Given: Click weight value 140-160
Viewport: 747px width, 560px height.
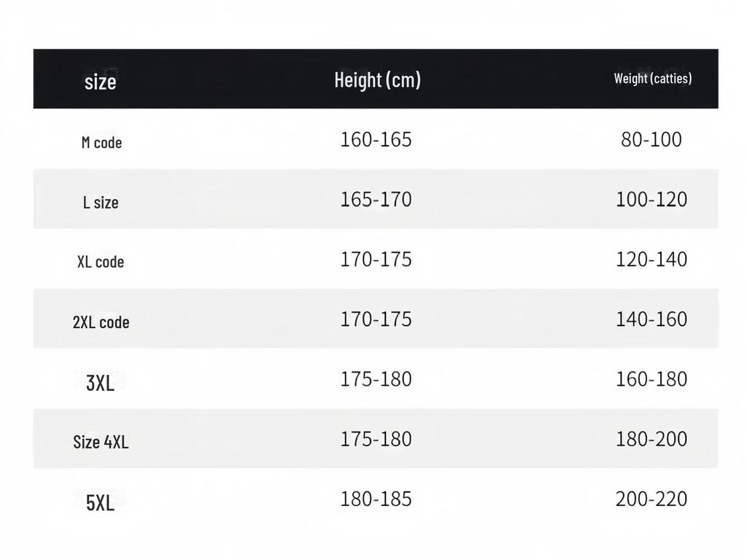Looking at the screenshot, I should tap(651, 319).
